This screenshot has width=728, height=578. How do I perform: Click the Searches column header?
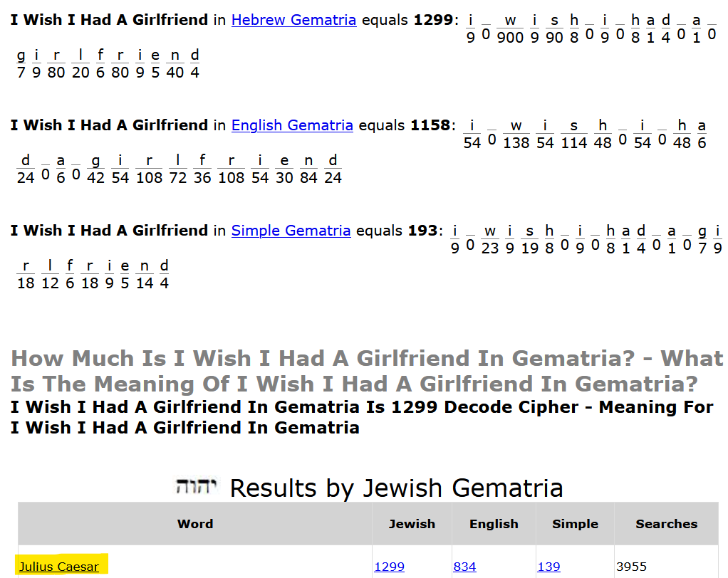tap(666, 524)
